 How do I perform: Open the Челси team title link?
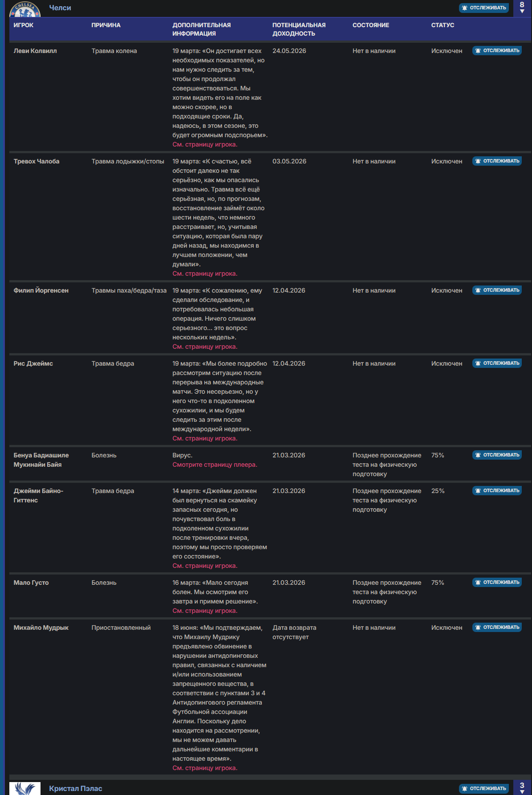click(x=60, y=8)
